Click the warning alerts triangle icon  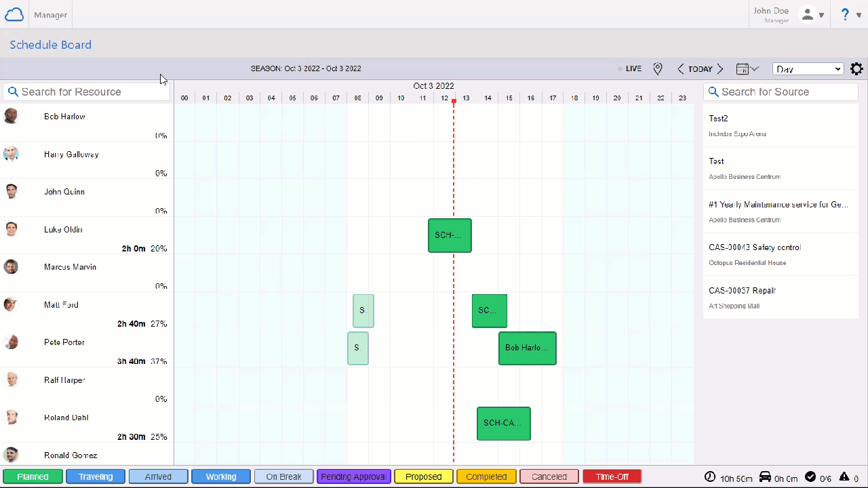click(844, 477)
